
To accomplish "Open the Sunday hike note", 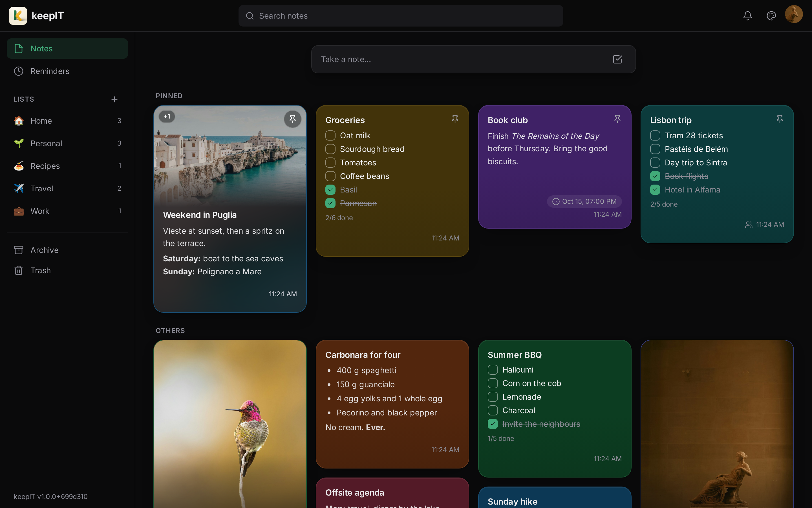I will (555, 498).
